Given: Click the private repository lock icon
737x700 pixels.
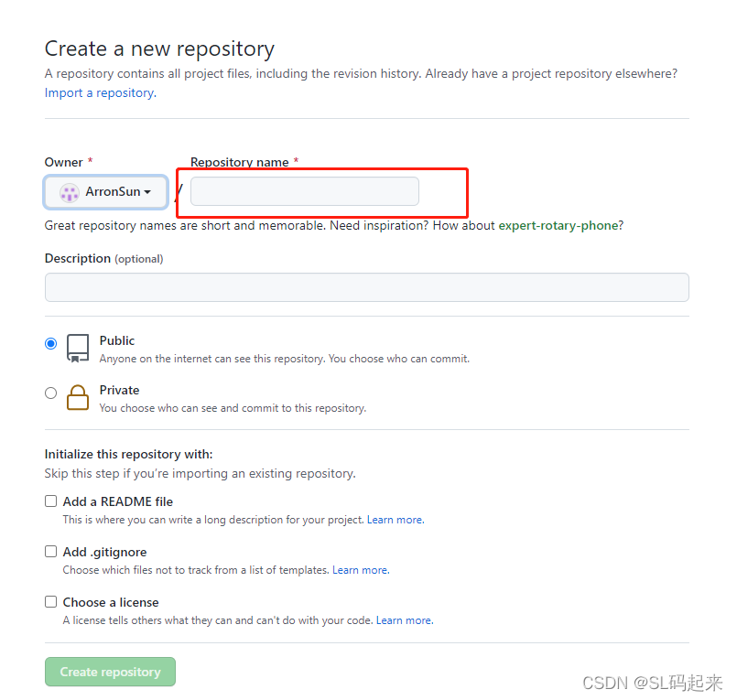Looking at the screenshot, I should 79,396.
